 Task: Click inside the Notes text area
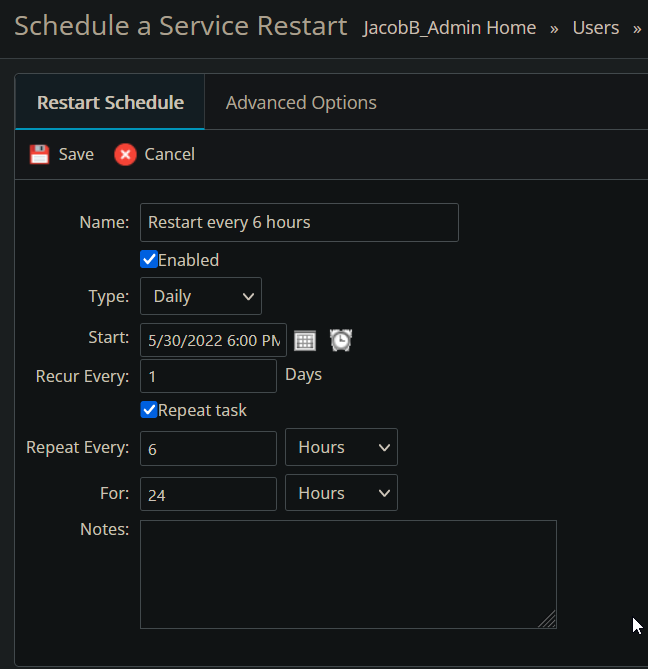pyautogui.click(x=347, y=574)
